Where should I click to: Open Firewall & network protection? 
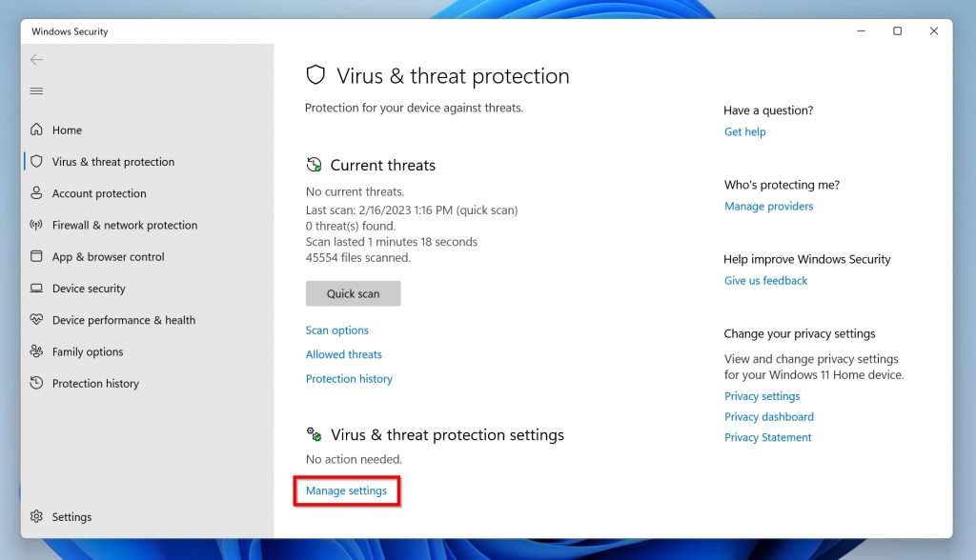coord(126,225)
